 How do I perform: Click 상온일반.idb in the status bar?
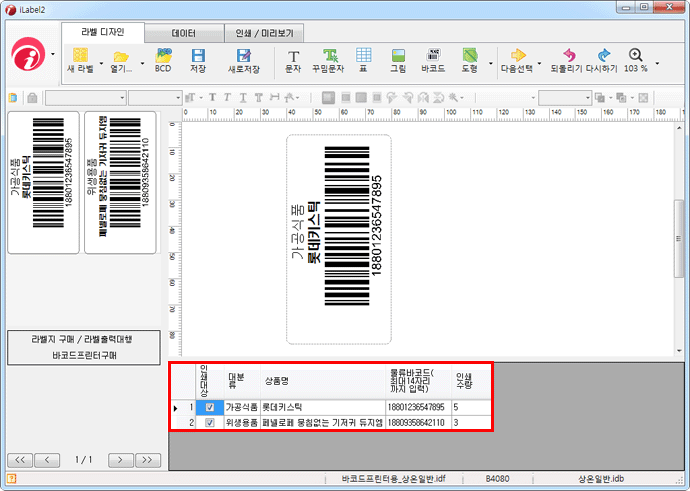click(601, 479)
